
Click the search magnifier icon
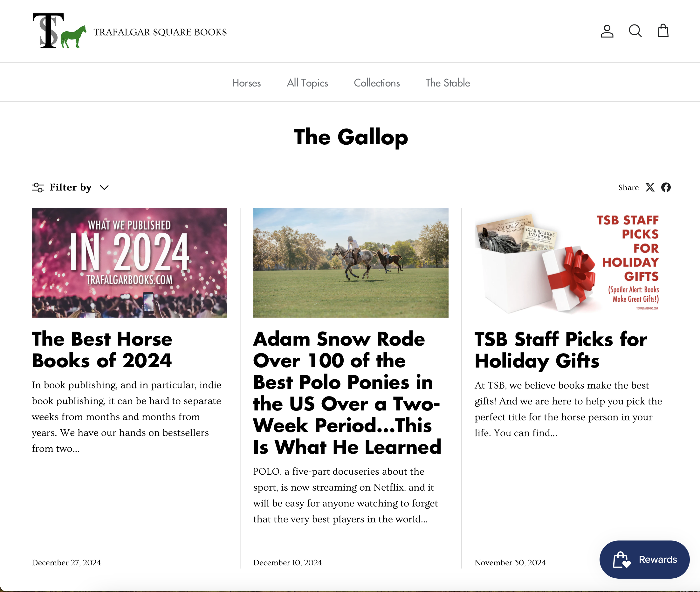635,31
